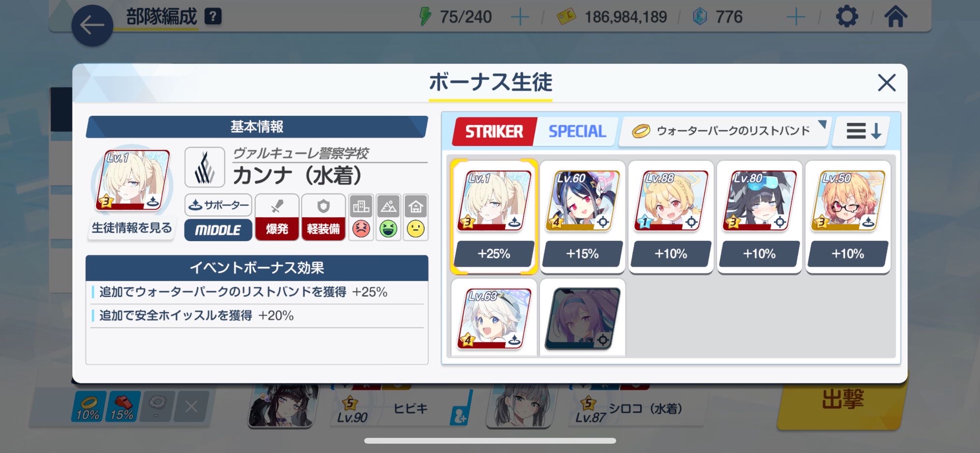Open the help question mark icon
The height and width of the screenshot is (453, 980).
click(x=213, y=16)
